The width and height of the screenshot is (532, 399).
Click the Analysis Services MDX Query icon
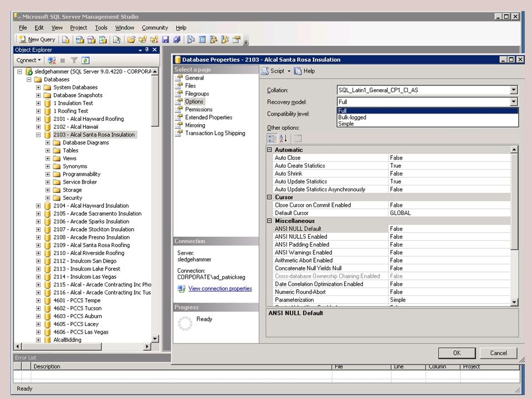pyautogui.click(x=80, y=40)
